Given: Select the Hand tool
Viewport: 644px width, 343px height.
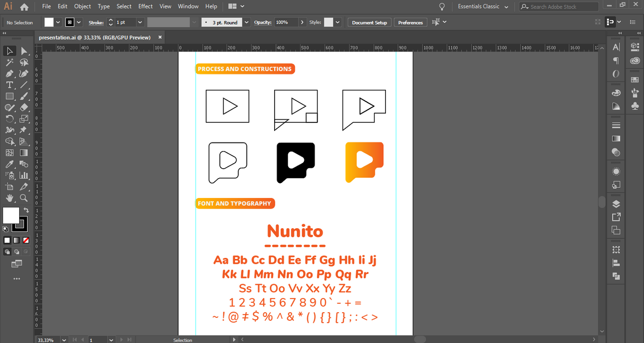Looking at the screenshot, I should point(10,198).
